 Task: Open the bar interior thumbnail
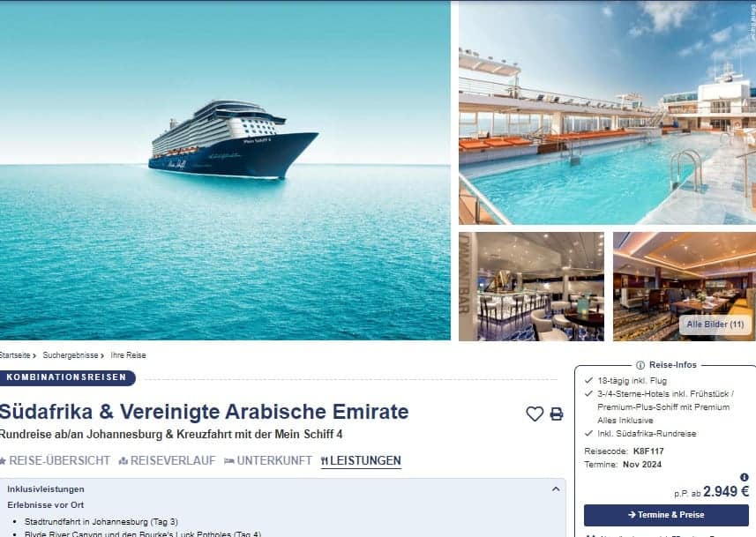(531, 287)
